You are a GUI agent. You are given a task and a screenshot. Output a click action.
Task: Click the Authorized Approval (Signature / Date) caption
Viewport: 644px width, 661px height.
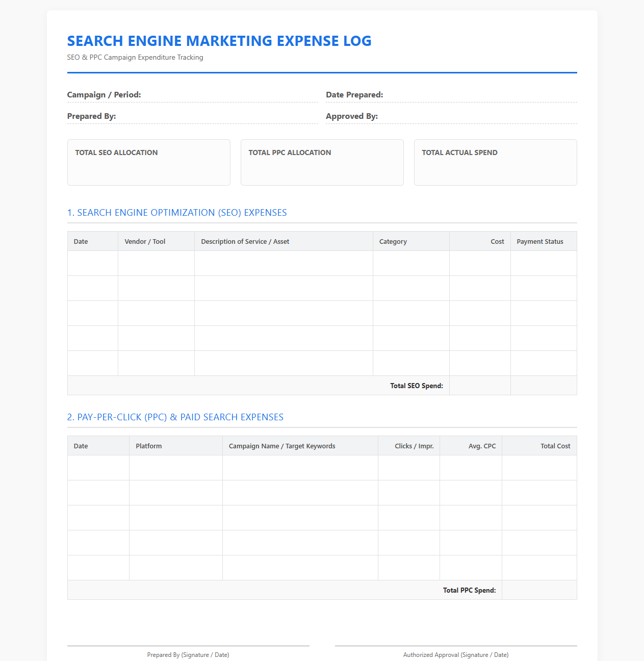(x=456, y=655)
